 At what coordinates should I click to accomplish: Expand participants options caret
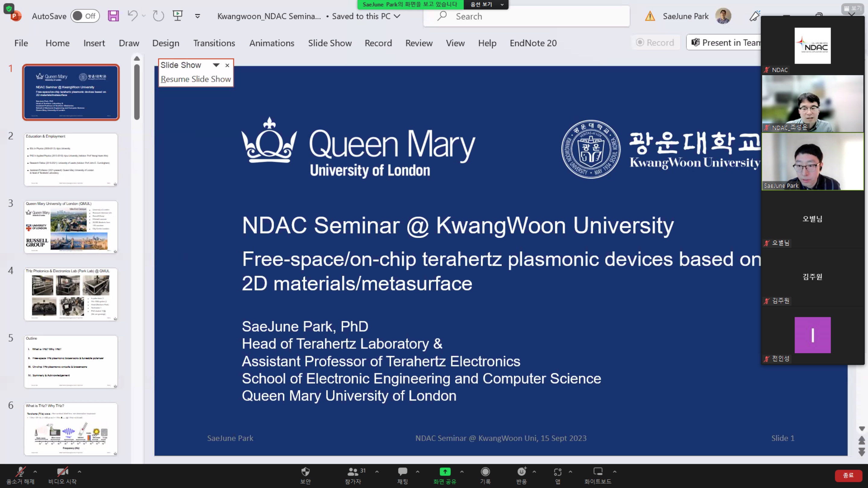(377, 471)
